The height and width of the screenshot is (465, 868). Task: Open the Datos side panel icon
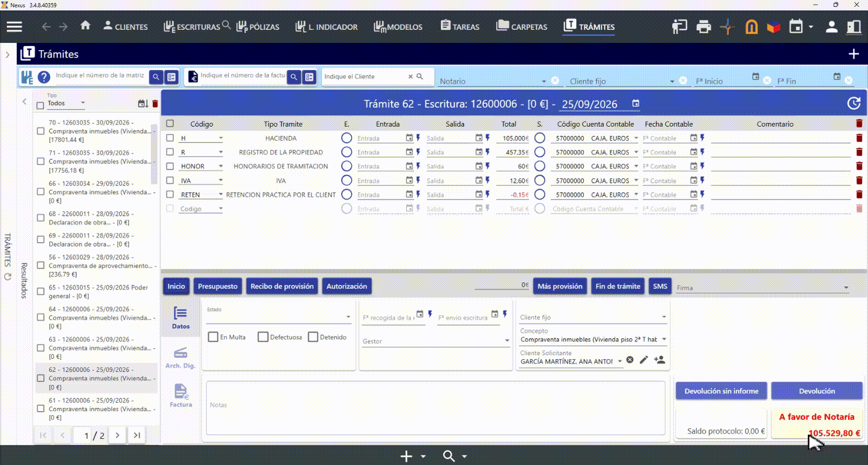click(x=181, y=318)
